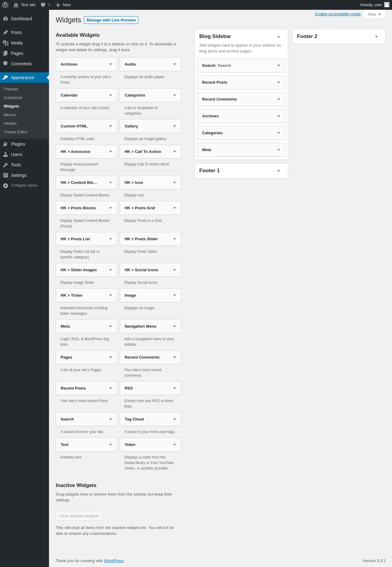
Task: Click the HK > Call To Action widget
Action: pyautogui.click(x=150, y=152)
